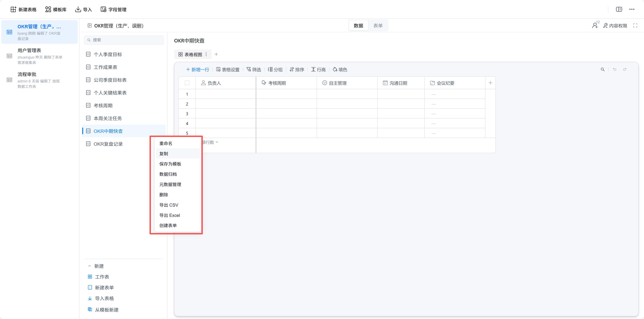This screenshot has width=644, height=319.
Task: Choose 创建表单 in context menu
Action: 178,225
